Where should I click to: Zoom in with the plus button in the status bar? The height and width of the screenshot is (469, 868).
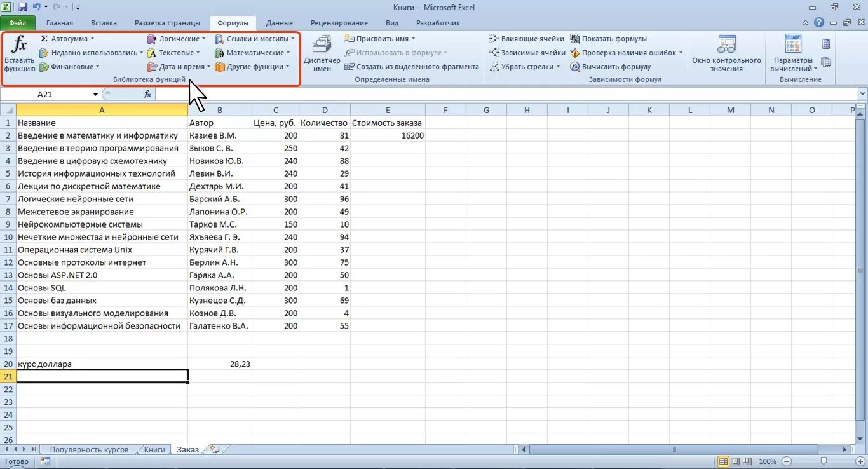point(860,461)
